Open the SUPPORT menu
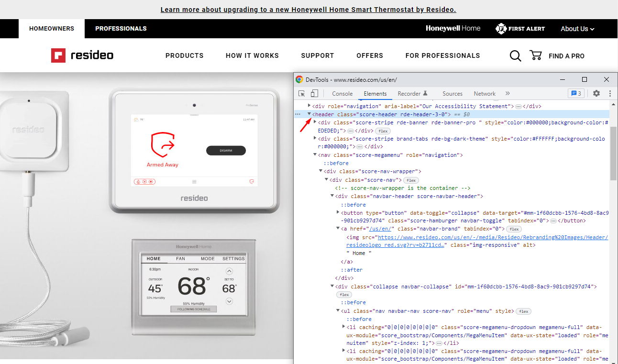The image size is (618, 364). (x=318, y=55)
